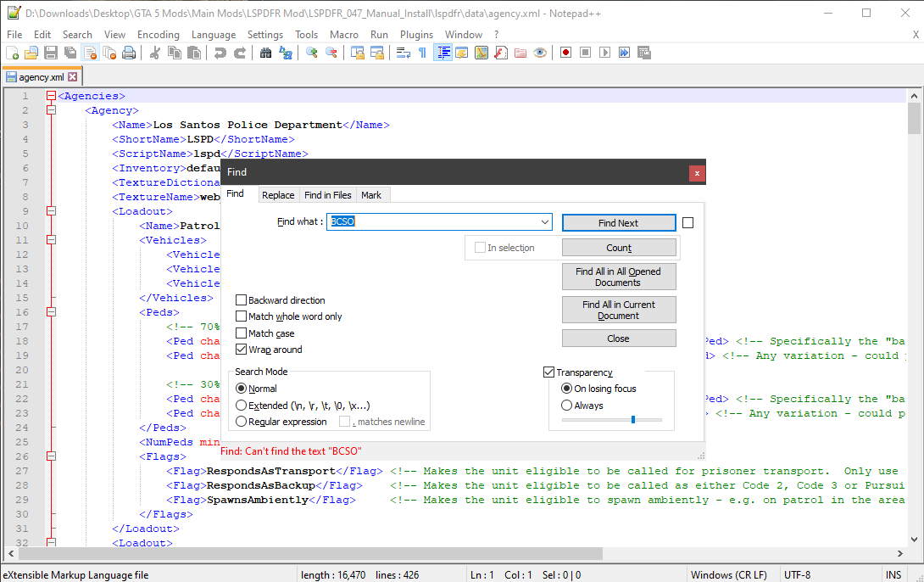This screenshot has height=582, width=924.
Task: Switch to the Replace tab
Action: tap(278, 195)
